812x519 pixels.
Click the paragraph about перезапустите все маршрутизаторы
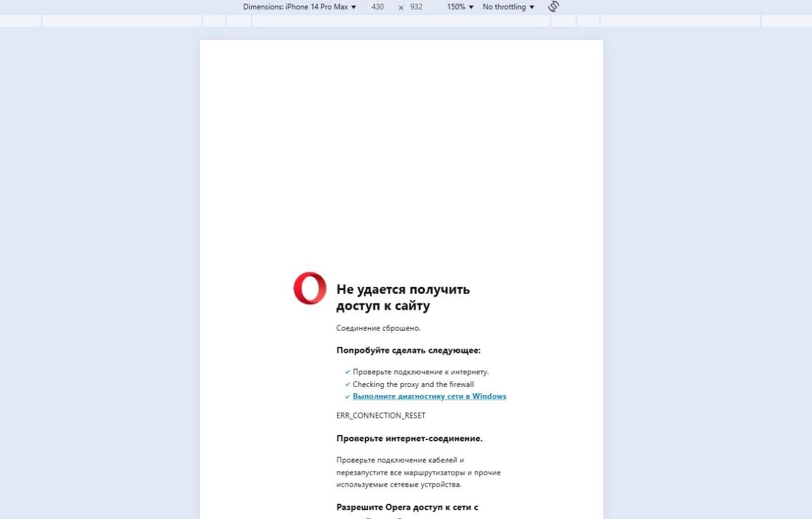419,472
